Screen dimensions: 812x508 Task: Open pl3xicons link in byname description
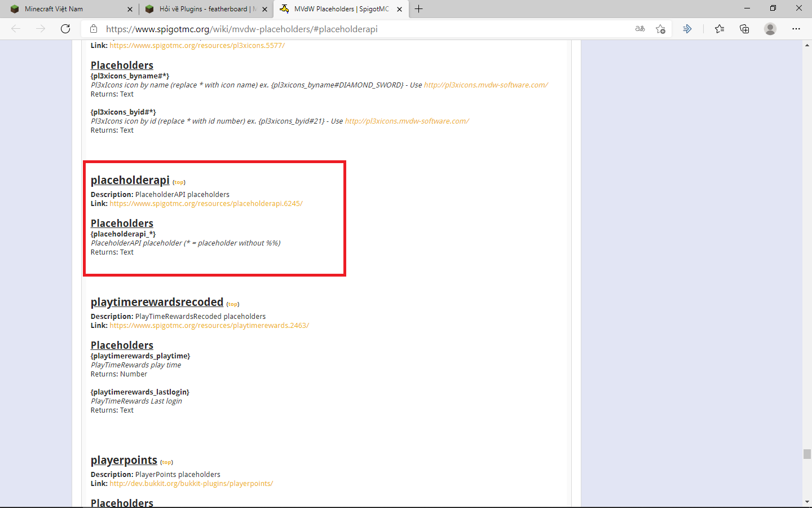486,85
